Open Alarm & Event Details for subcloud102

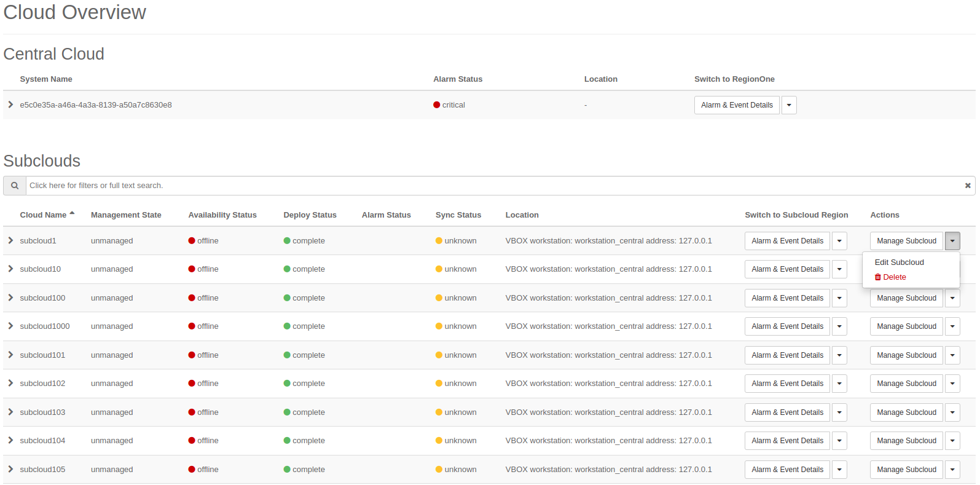[787, 384]
